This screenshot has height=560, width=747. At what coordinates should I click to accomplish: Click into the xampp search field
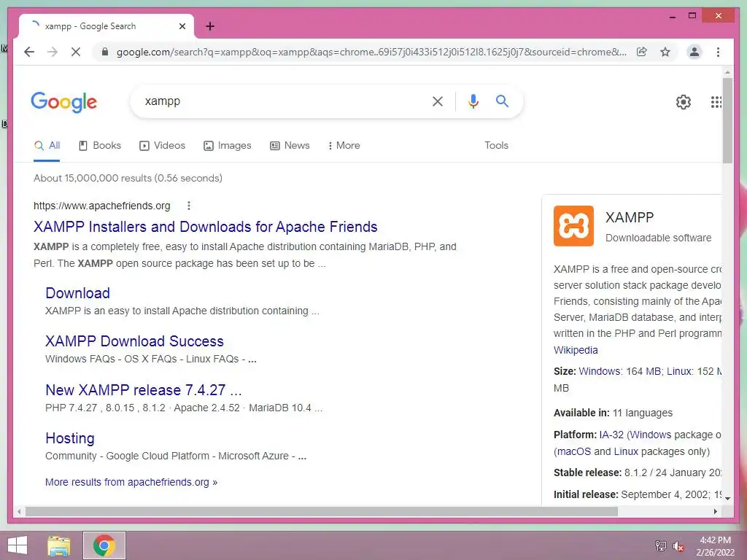[281, 101]
